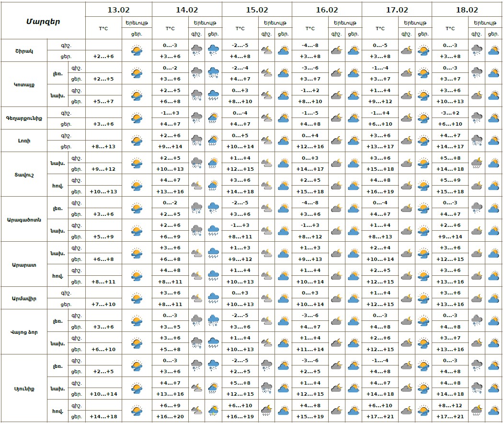Click the Արմավիր night moon icon for 17.02
504x424 pixels.
pyautogui.click(x=406, y=298)
